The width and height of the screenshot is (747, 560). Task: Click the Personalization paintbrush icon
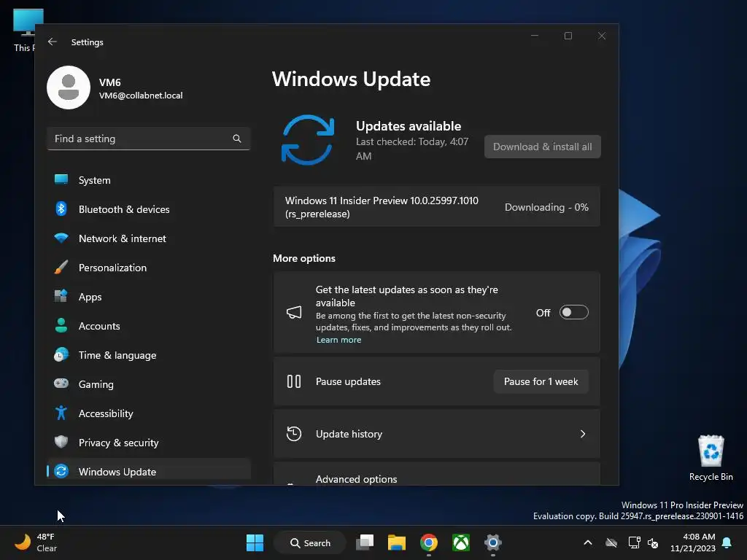(x=61, y=267)
